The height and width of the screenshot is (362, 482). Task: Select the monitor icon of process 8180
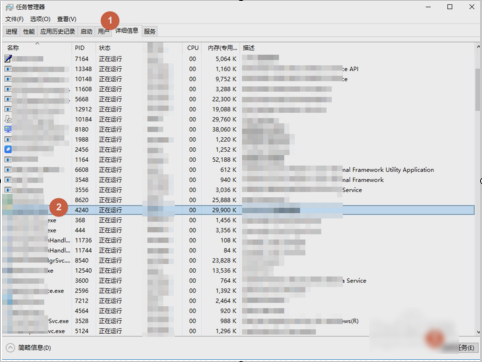point(8,129)
